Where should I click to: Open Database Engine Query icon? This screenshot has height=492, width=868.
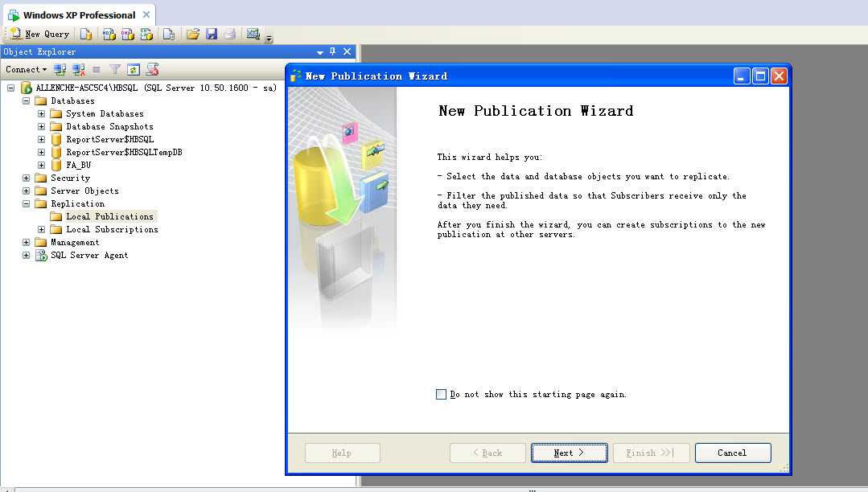coord(86,35)
